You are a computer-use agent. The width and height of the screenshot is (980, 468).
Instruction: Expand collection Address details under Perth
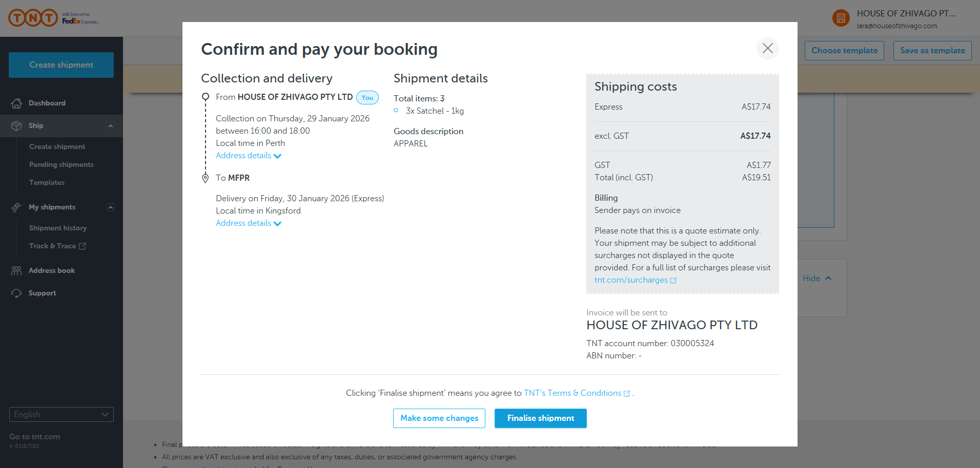248,156
